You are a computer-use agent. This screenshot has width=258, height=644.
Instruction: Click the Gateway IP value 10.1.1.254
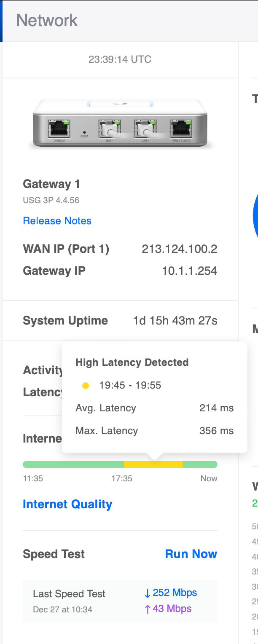[189, 271]
